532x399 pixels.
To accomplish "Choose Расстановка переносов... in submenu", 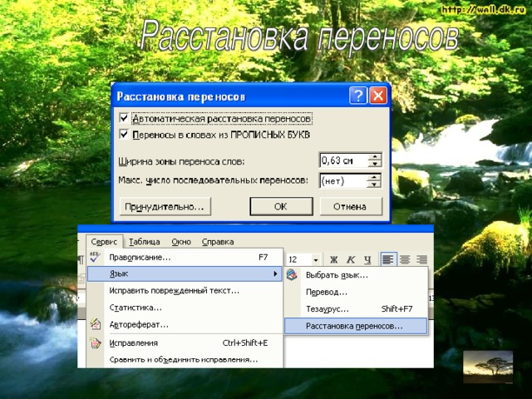I will (356, 326).
